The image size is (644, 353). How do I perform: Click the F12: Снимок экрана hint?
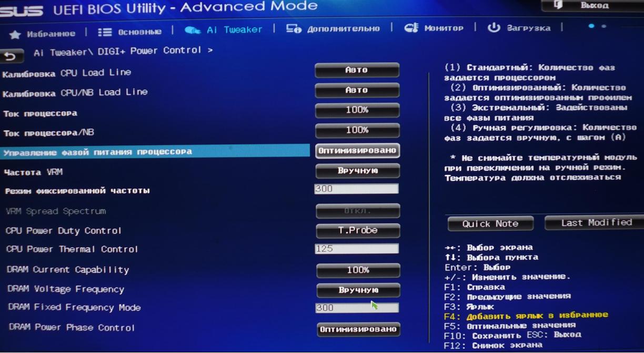pos(493,345)
